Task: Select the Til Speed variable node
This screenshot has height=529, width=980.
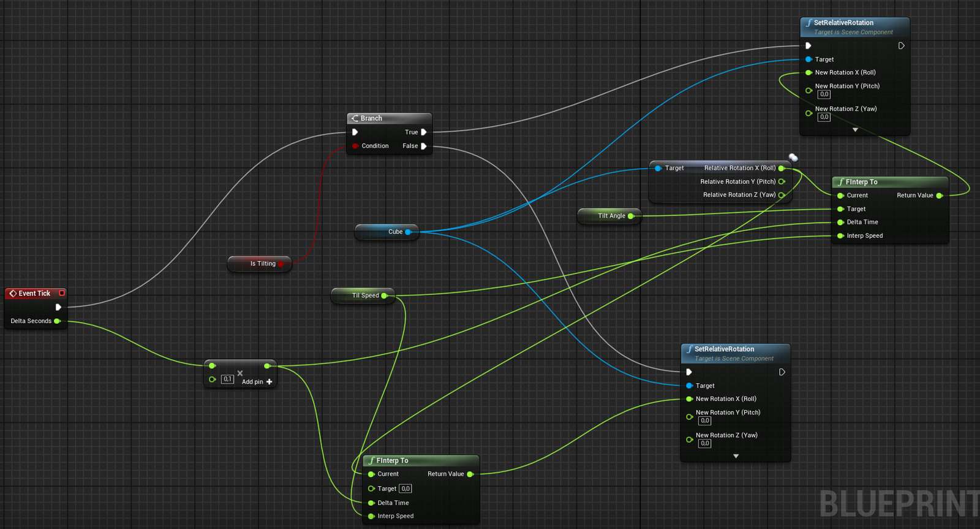Action: click(x=363, y=295)
